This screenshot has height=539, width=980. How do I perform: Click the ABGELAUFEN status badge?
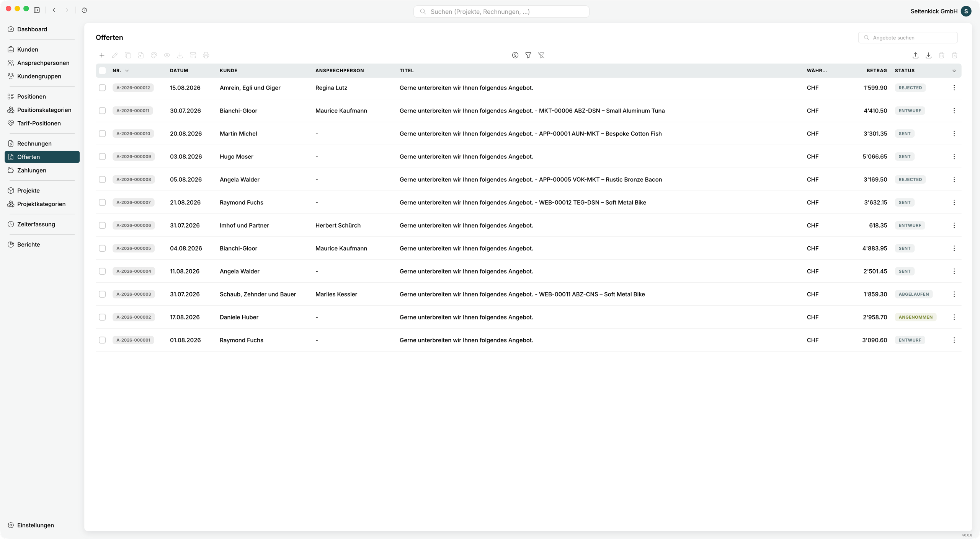[x=913, y=294]
